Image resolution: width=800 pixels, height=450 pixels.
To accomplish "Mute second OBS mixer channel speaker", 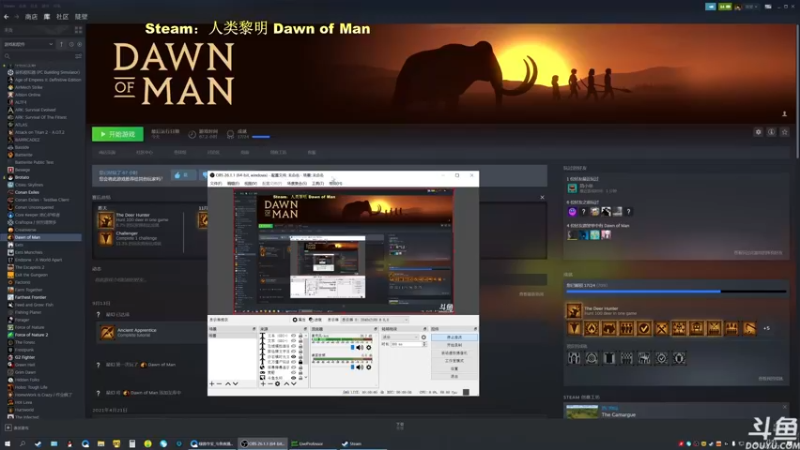I will pyautogui.click(x=360, y=367).
